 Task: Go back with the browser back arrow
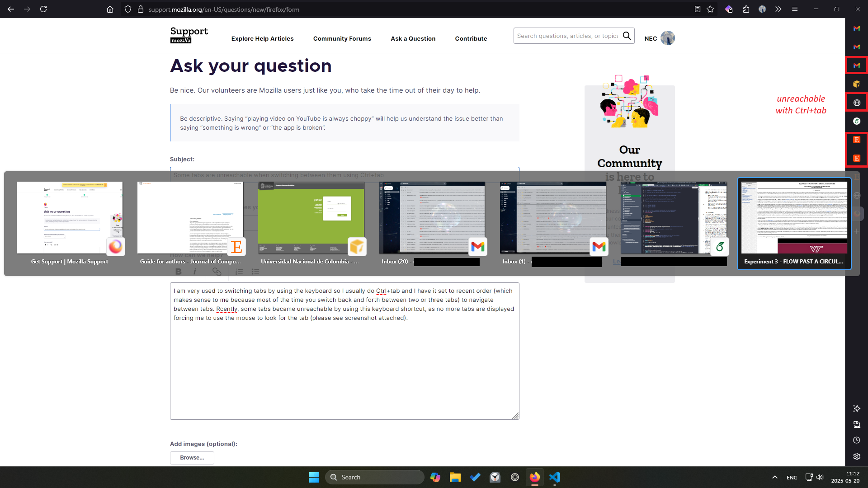point(11,9)
